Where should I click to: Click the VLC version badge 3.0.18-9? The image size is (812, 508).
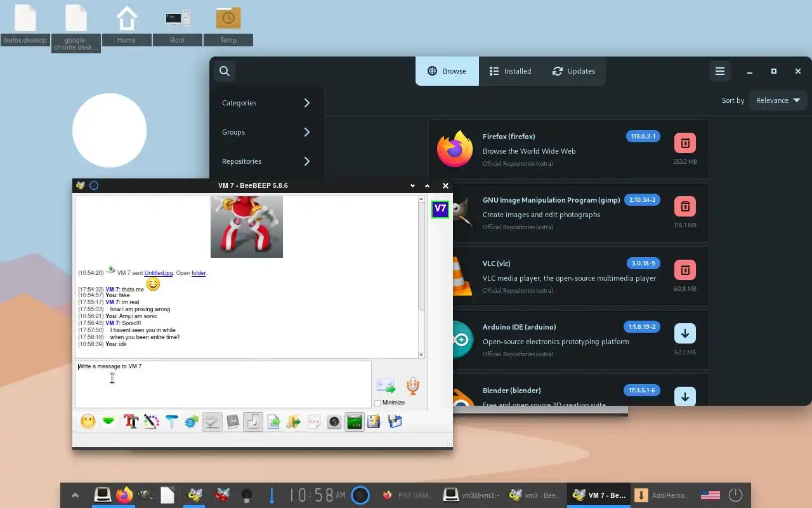[643, 264]
